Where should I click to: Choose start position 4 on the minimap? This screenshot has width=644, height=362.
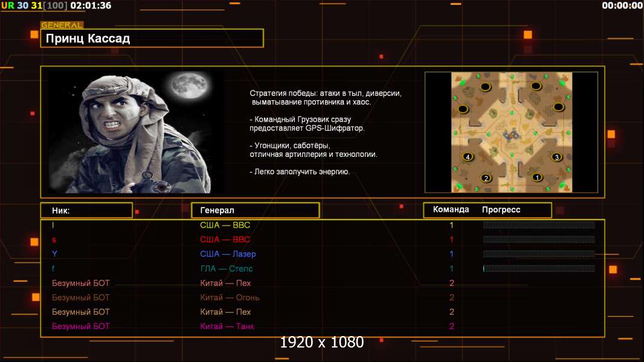(468, 157)
